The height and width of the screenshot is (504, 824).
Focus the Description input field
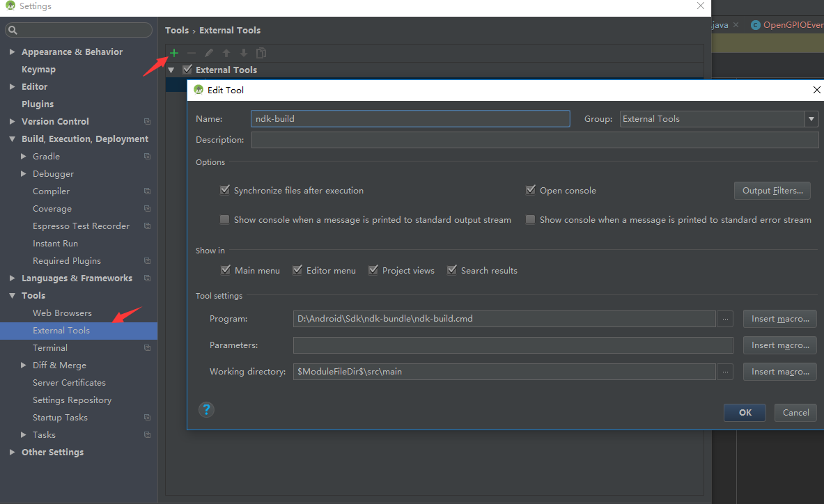pyautogui.click(x=535, y=140)
